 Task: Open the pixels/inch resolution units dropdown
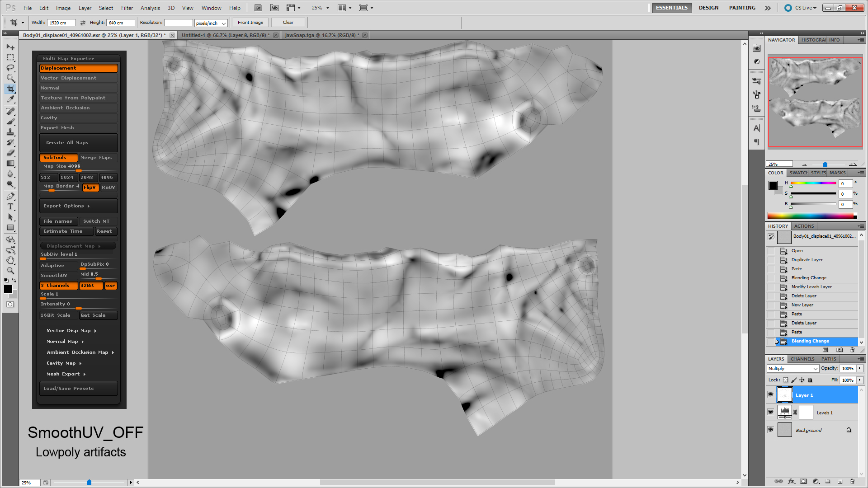pyautogui.click(x=211, y=23)
